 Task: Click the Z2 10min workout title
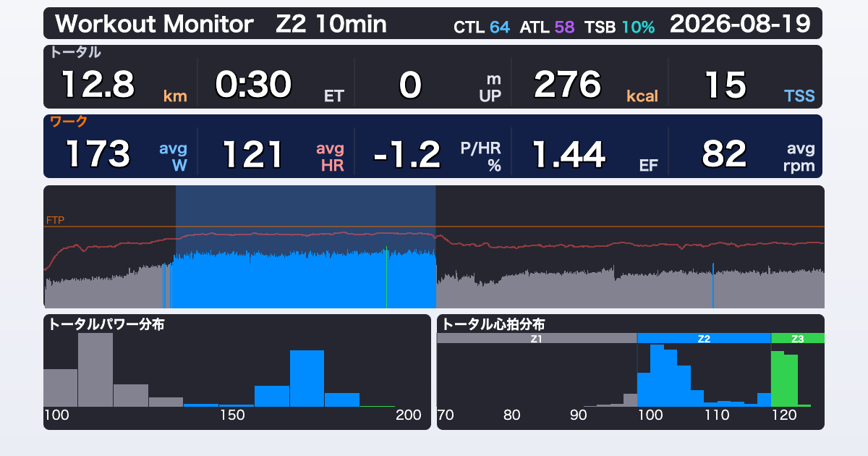(331, 25)
